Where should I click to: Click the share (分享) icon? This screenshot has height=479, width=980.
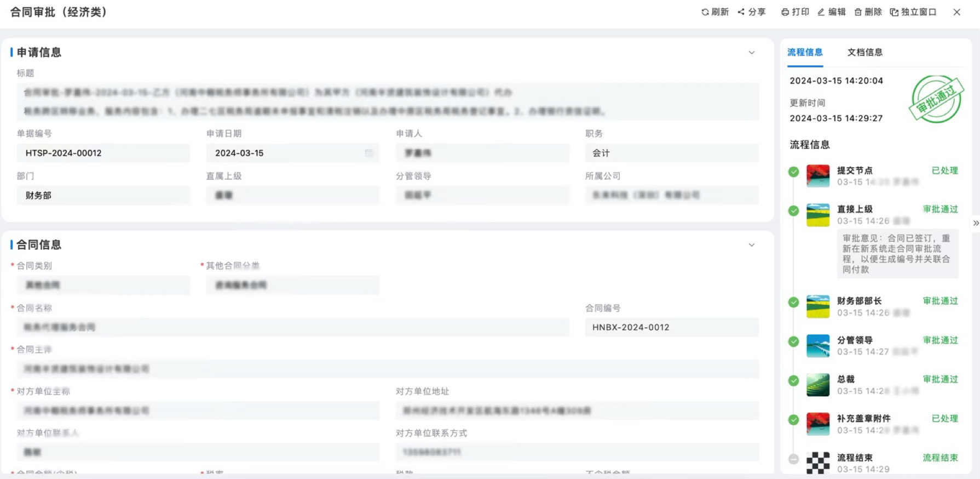(x=741, y=12)
